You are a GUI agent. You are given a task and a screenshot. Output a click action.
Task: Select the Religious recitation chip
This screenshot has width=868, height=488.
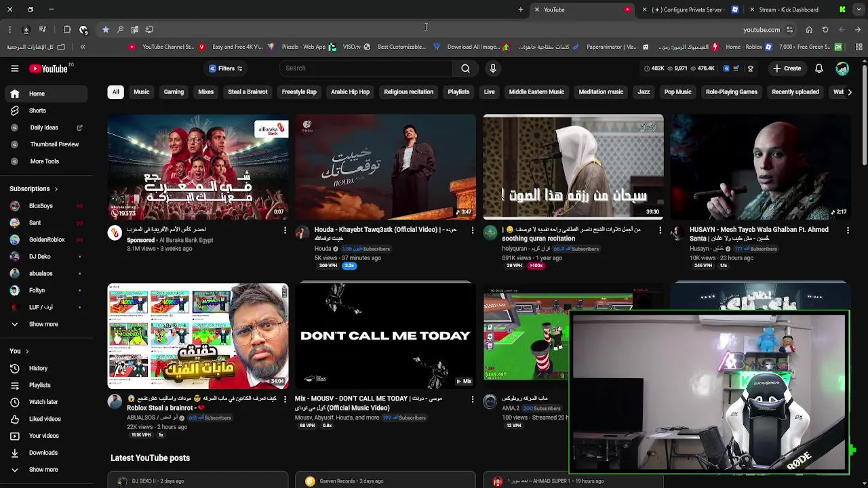(408, 92)
